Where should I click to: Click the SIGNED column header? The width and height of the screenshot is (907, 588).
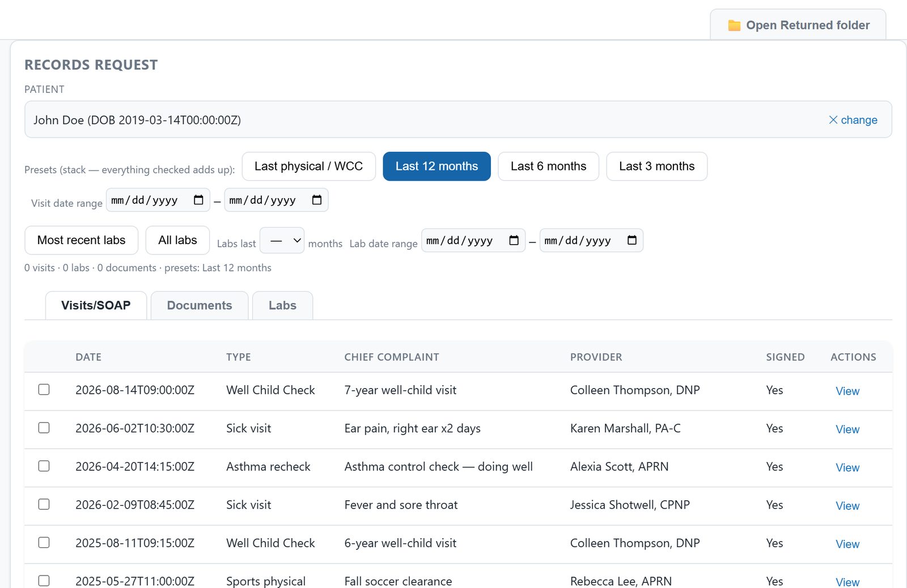coord(785,357)
